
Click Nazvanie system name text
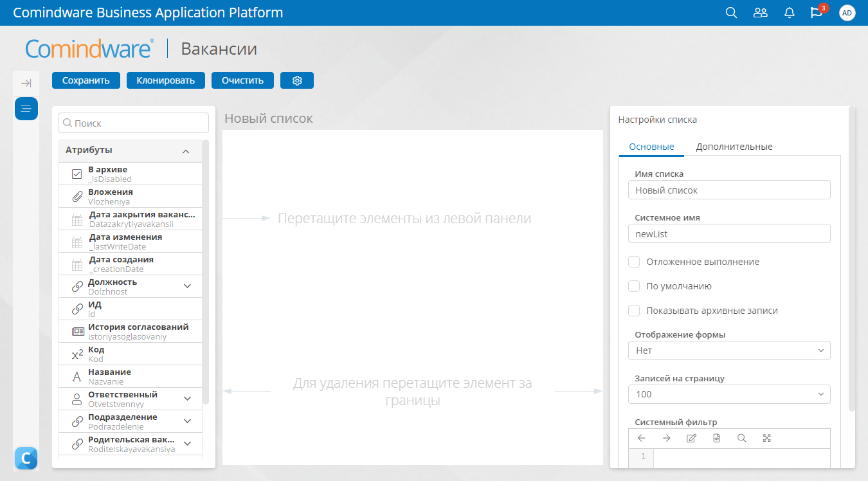(105, 382)
